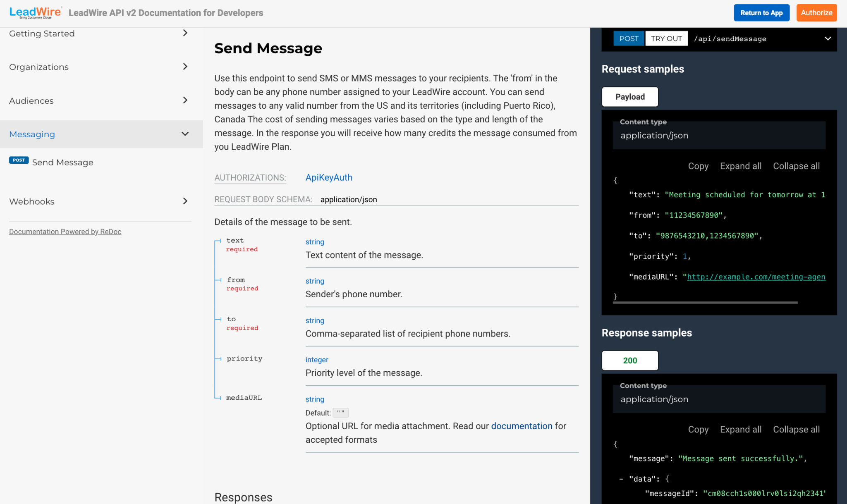Expand the Organizations section
The height and width of the screenshot is (504, 847).
pos(185,67)
